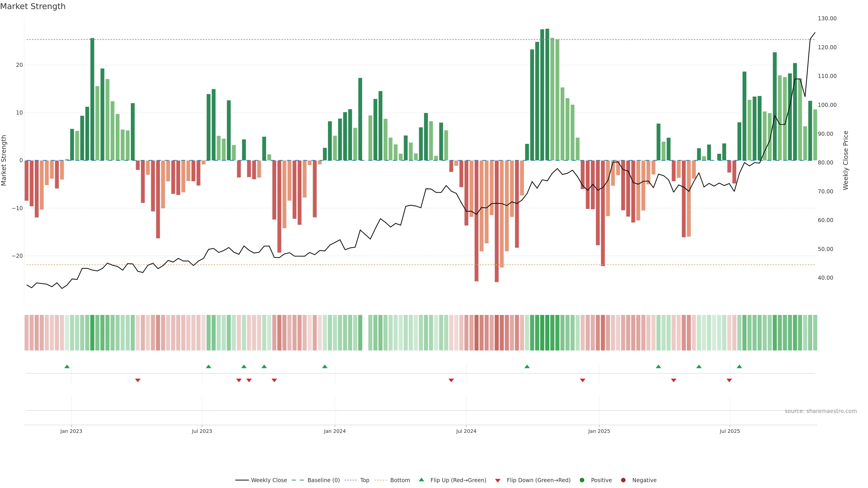
Task: Click the Jul 2025 x-axis label
Action: tap(729, 431)
